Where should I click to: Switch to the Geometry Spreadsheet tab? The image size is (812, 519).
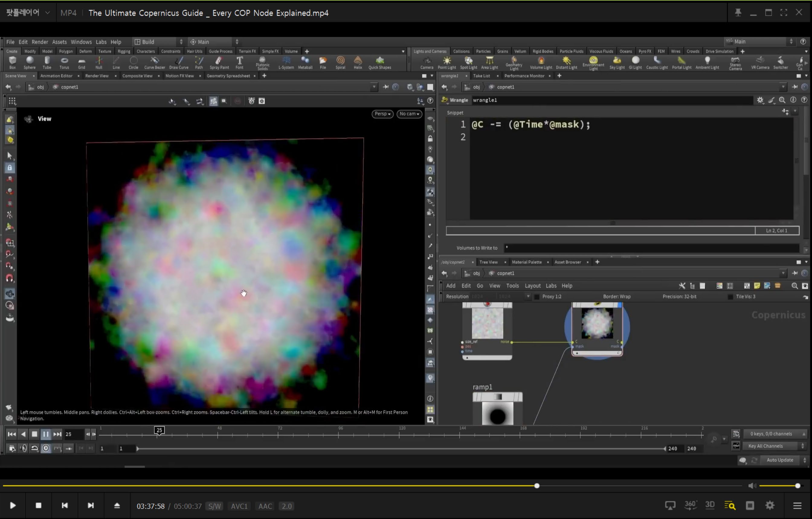(228, 76)
